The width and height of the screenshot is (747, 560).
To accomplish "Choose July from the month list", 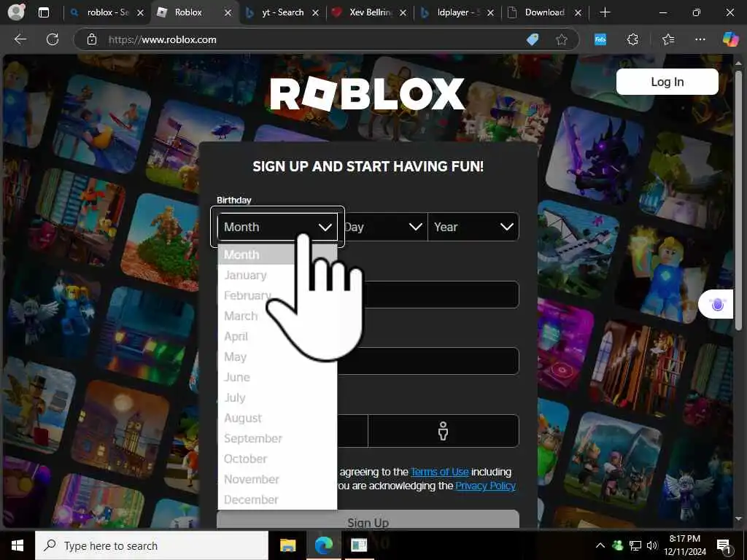I will [277, 397].
